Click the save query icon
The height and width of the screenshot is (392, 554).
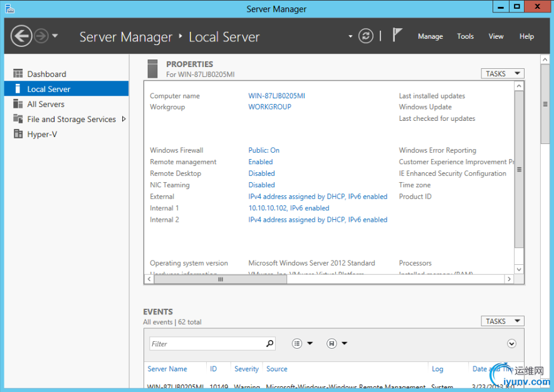[332, 344]
